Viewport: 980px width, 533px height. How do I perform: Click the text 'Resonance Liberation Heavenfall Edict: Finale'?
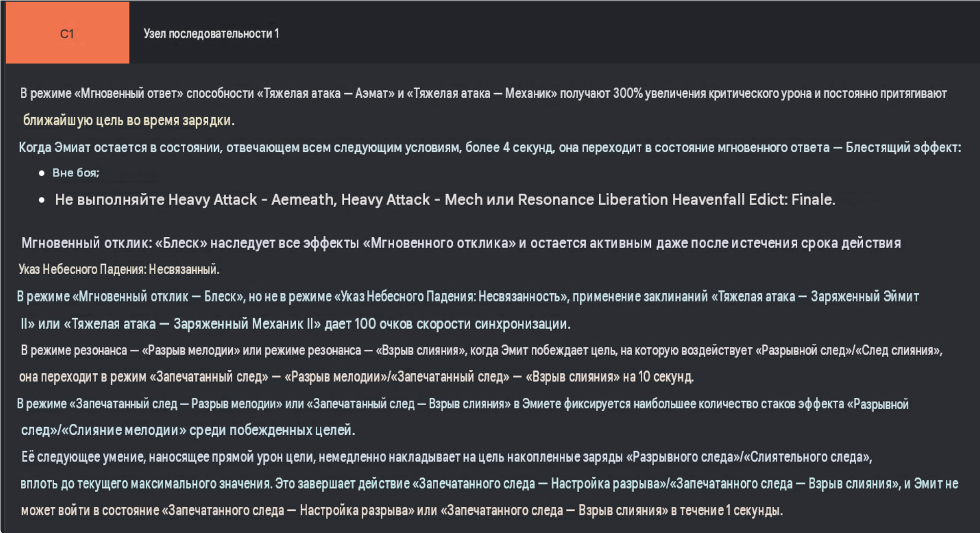[x=676, y=199]
